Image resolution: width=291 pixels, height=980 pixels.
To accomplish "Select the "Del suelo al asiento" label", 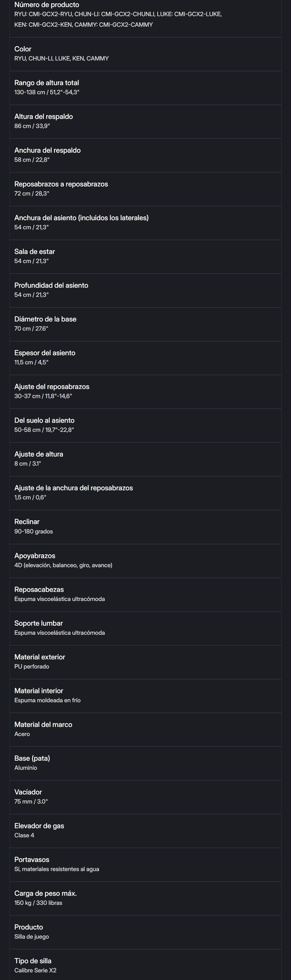I will pos(44,420).
